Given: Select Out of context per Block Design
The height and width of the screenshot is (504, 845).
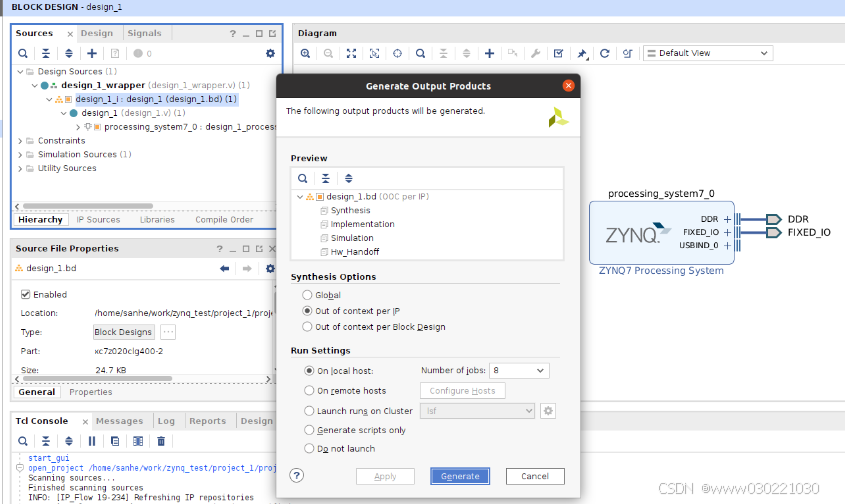Looking at the screenshot, I should pos(307,327).
